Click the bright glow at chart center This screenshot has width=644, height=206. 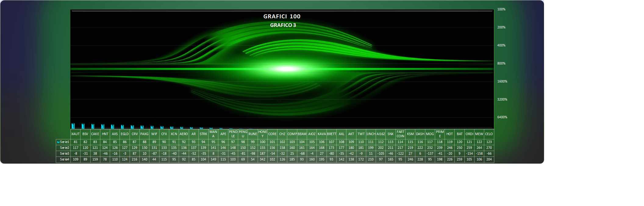pos(287,69)
